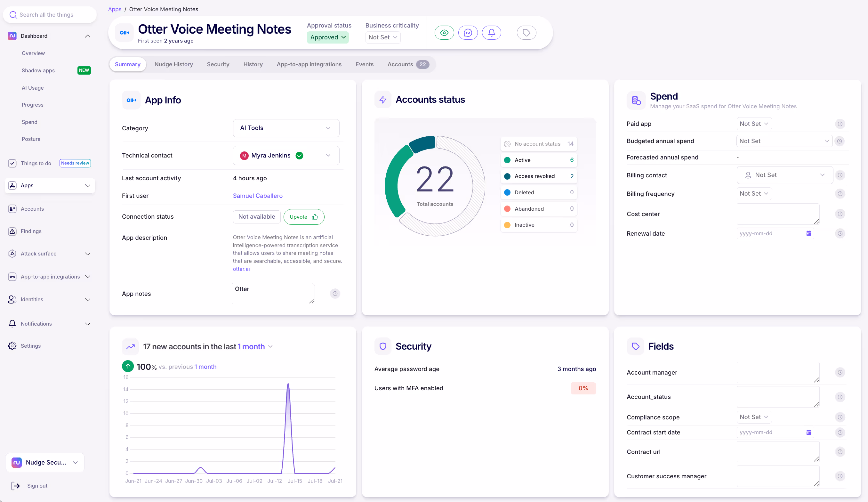Screen dimensions: 868x502
Task: Click the history clock icon for Contract url
Action: click(840, 452)
